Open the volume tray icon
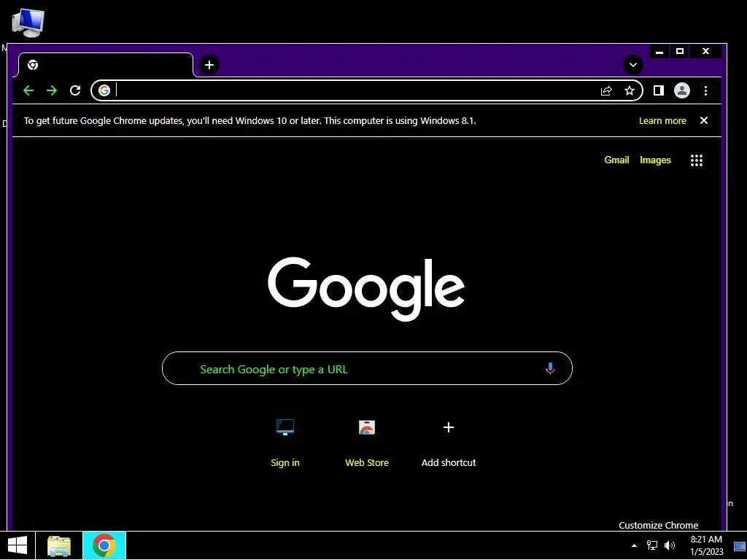This screenshot has width=747, height=560. pyautogui.click(x=670, y=545)
